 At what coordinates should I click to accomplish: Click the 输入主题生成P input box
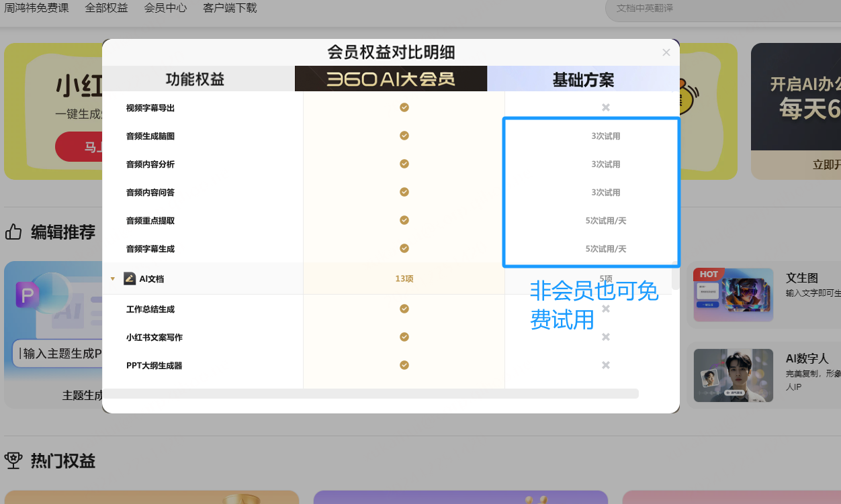click(x=58, y=353)
